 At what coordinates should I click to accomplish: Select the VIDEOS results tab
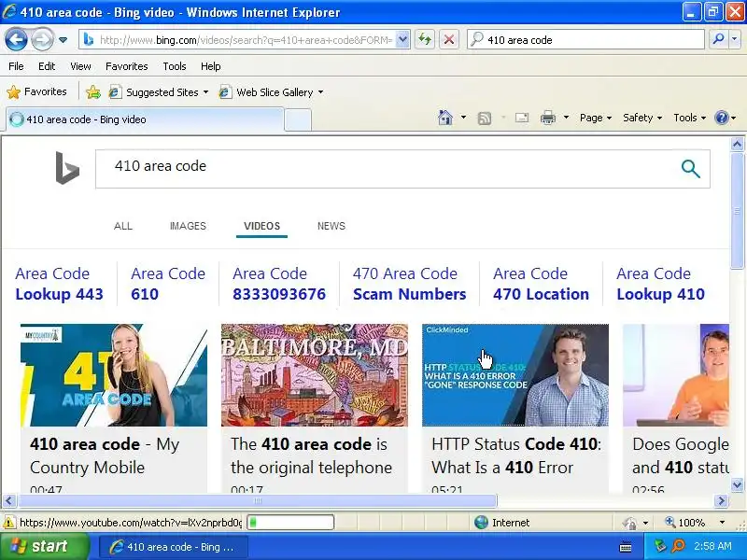[262, 226]
